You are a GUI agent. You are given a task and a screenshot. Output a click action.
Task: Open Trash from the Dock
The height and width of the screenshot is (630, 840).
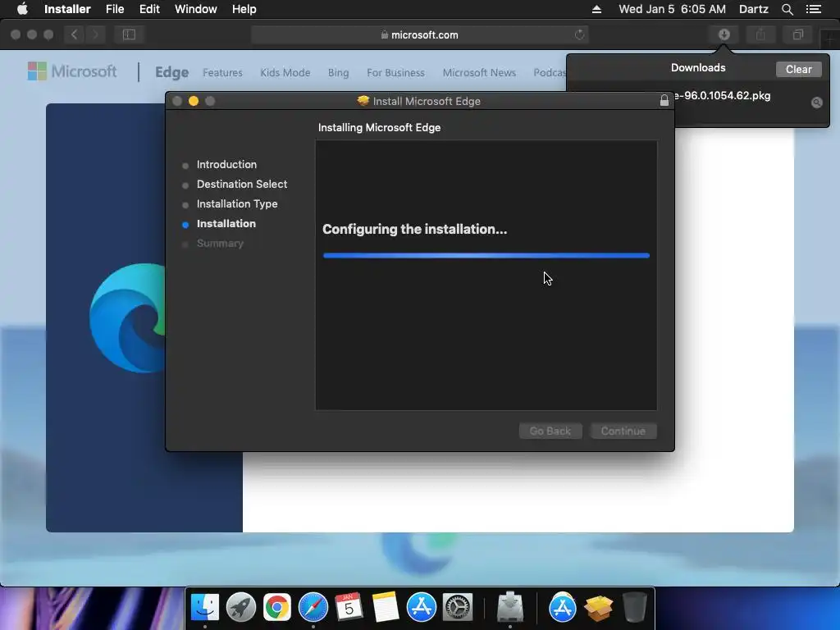click(635, 607)
